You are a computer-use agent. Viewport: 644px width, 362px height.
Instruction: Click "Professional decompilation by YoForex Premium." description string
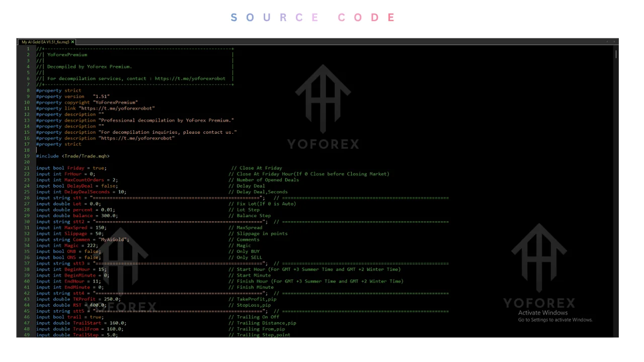pos(166,120)
